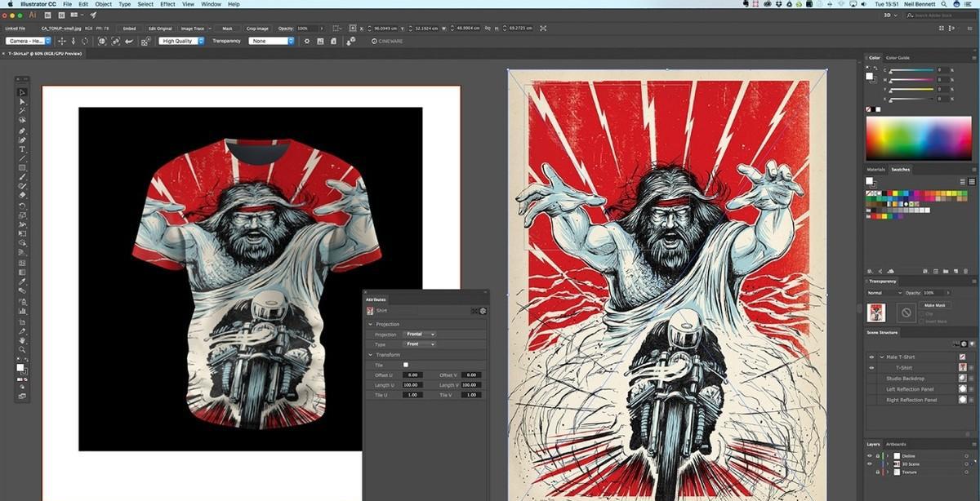Hide the Outline layer
This screenshot has height=501, width=980.
(x=870, y=455)
